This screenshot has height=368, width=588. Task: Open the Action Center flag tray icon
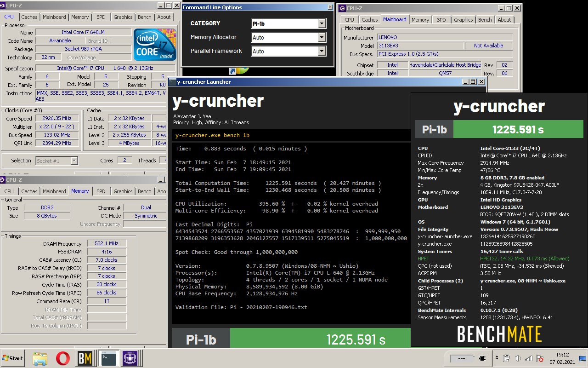click(540, 358)
